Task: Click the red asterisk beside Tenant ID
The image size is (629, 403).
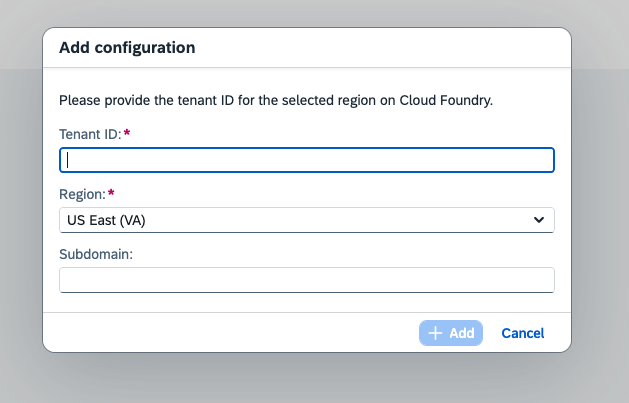Action: tap(127, 132)
